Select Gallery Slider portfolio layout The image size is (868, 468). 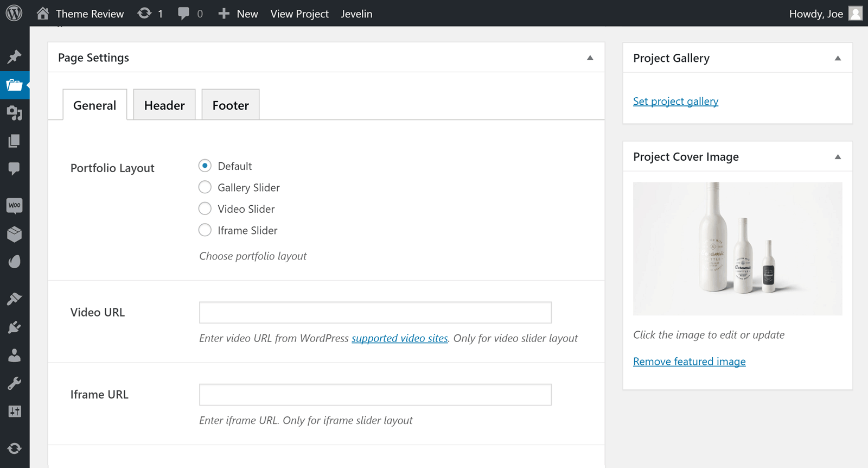205,187
